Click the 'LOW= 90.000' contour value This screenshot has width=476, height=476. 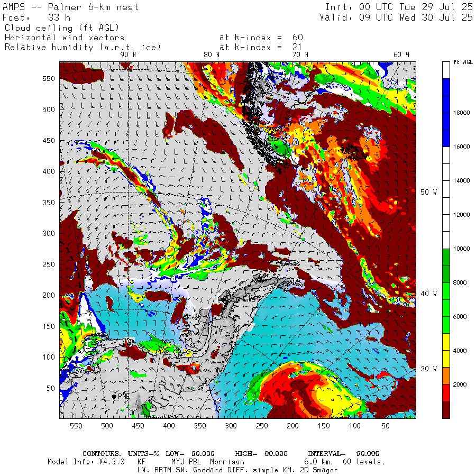tap(190, 454)
